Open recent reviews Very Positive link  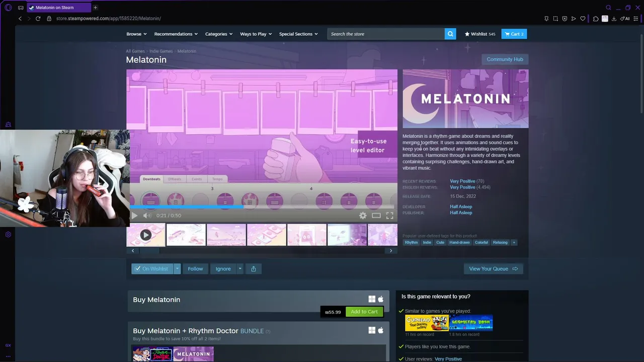point(462,181)
